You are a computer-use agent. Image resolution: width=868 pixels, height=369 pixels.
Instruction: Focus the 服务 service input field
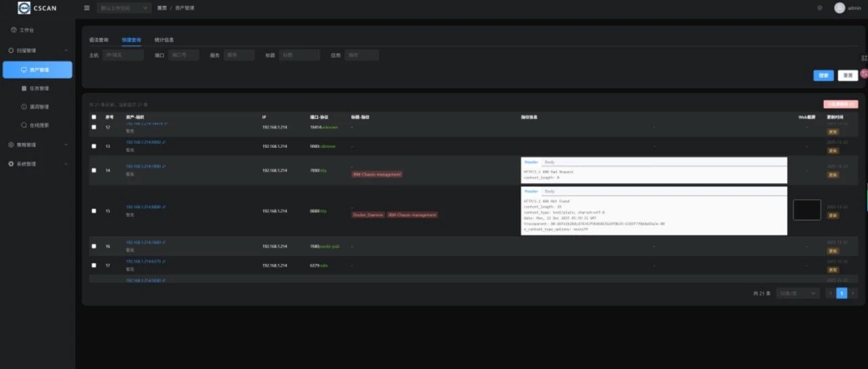[x=239, y=55]
